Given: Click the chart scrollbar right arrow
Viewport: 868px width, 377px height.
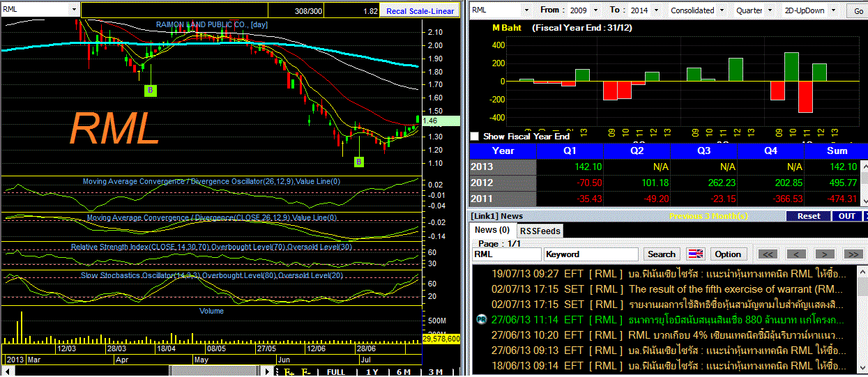Looking at the screenshot, I should click(268, 372).
